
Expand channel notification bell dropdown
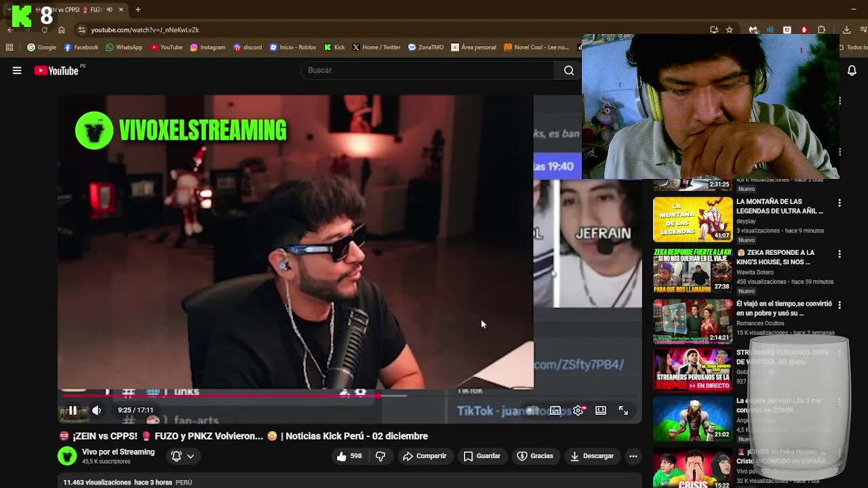coord(182,456)
